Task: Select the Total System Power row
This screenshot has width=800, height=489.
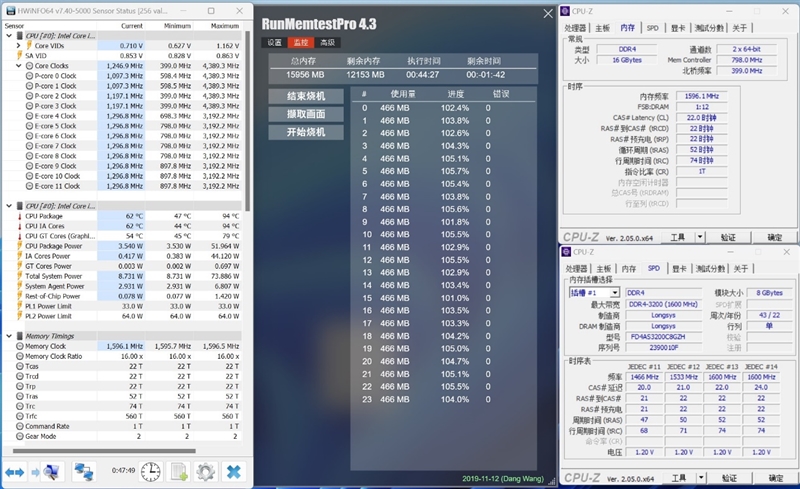Action: tap(122, 276)
